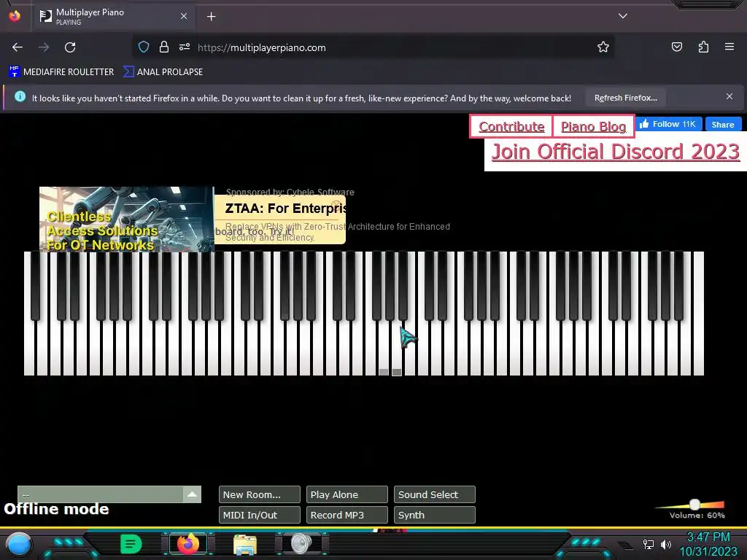This screenshot has height=560, width=747.
Task: Reload the Multiplayer Piano page
Action: [x=70, y=47]
